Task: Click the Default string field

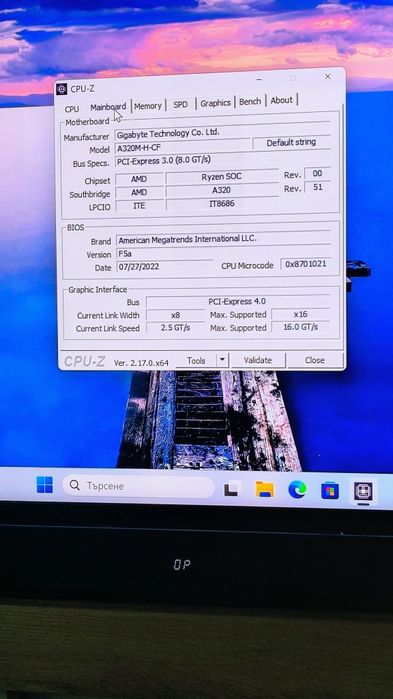Action: click(291, 143)
